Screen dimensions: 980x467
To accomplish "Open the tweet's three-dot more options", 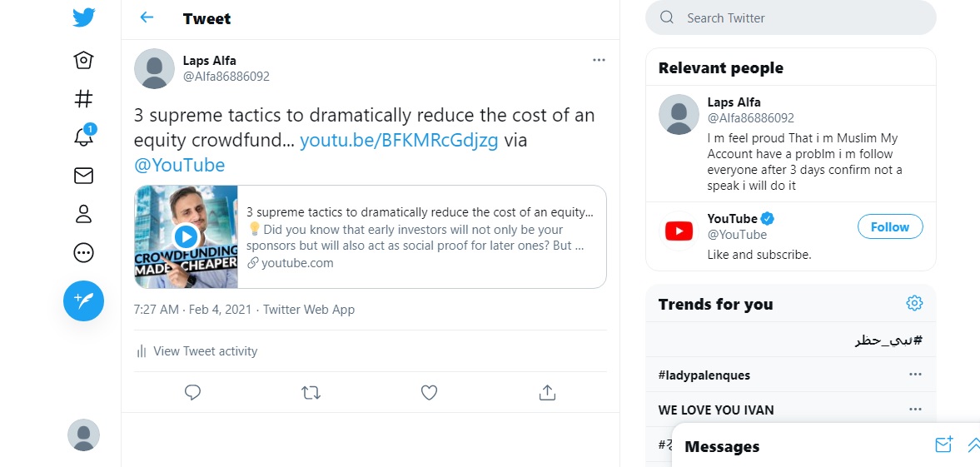I will tap(599, 60).
